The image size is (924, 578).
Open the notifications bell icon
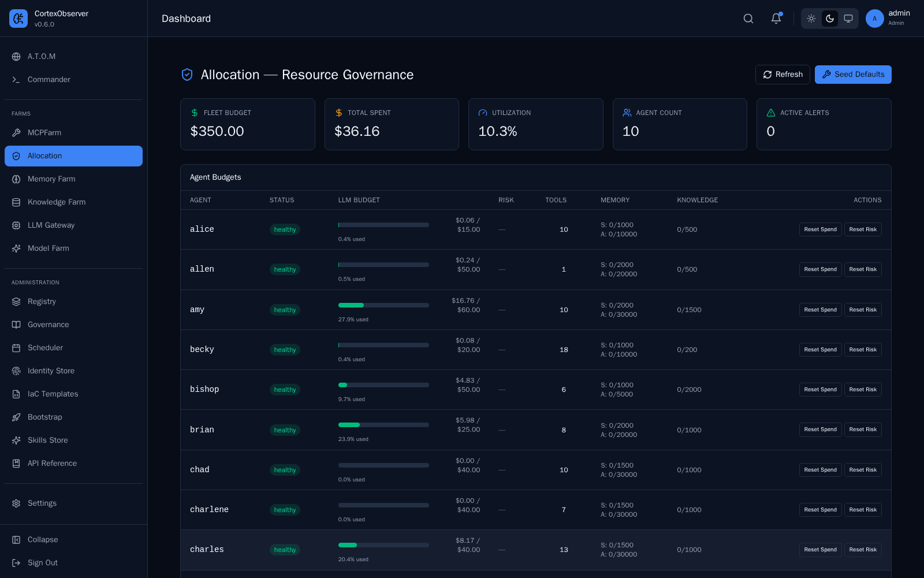tap(776, 18)
